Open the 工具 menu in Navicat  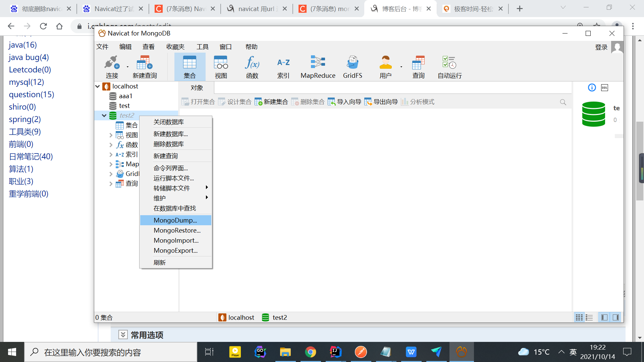point(203,47)
